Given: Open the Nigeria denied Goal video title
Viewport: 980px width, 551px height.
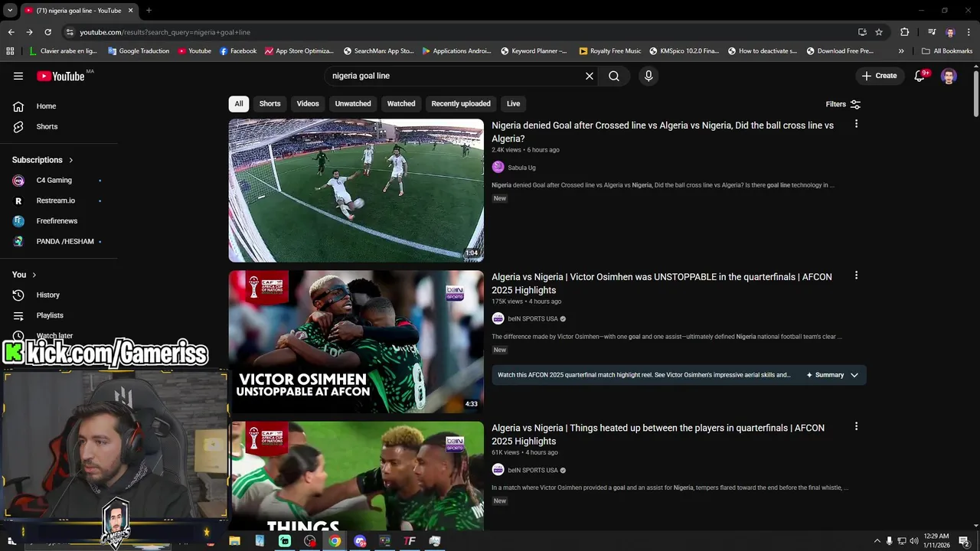Looking at the screenshot, I should 662,132.
